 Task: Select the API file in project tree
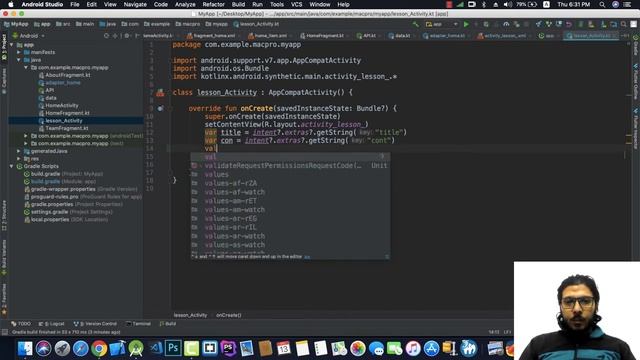tap(46, 90)
